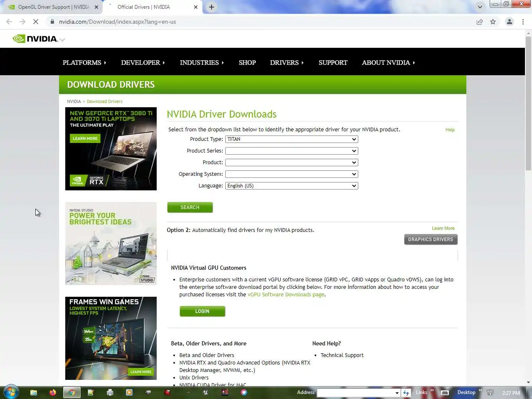532x399 pixels.
Task: Open the notepad icon in taskbar
Action: pyautogui.click(x=91, y=392)
